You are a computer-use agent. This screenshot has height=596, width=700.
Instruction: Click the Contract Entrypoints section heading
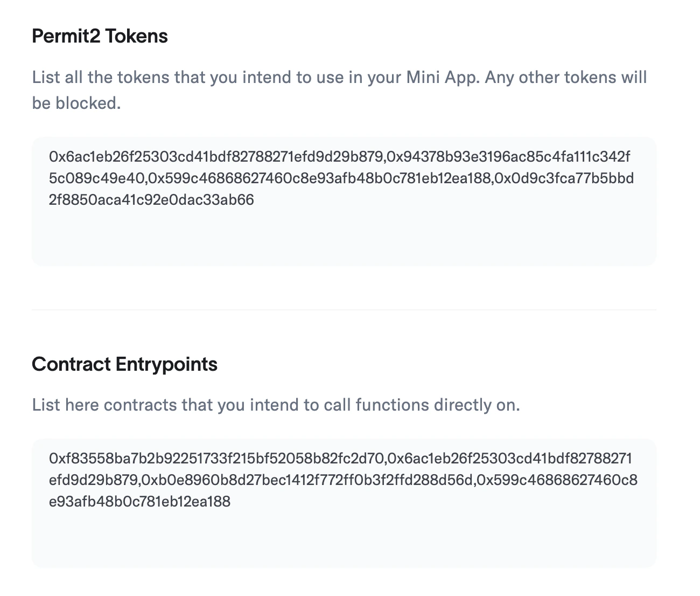pos(125,364)
